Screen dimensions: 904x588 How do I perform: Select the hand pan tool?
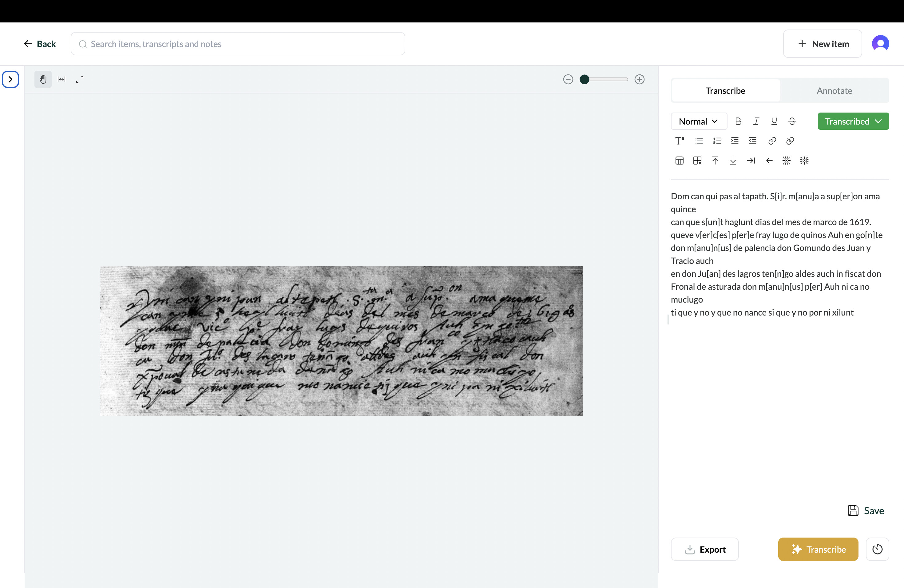pos(43,79)
